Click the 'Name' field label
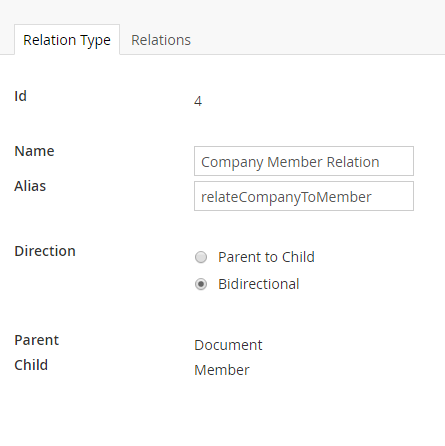445x446 pixels. click(x=34, y=151)
